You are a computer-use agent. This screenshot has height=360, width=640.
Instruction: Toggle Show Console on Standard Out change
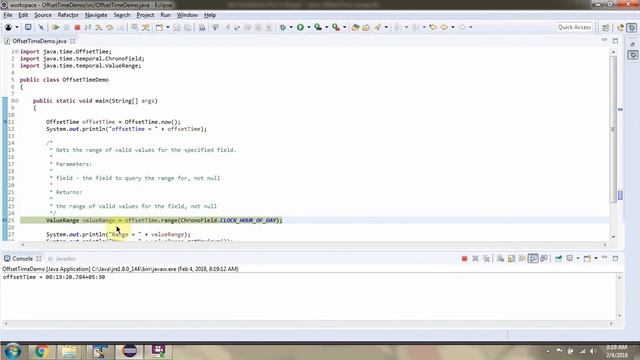click(533, 258)
